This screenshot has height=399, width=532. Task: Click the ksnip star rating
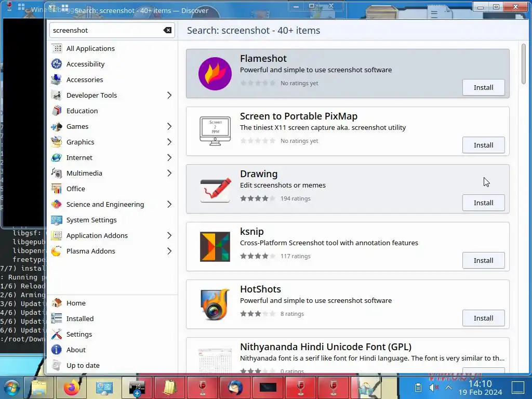tap(258, 256)
